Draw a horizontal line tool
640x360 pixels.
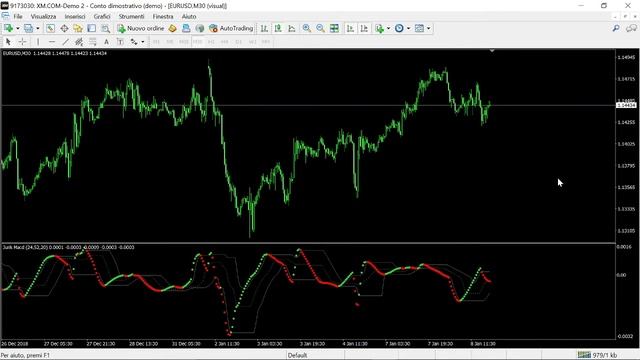click(x=52, y=42)
